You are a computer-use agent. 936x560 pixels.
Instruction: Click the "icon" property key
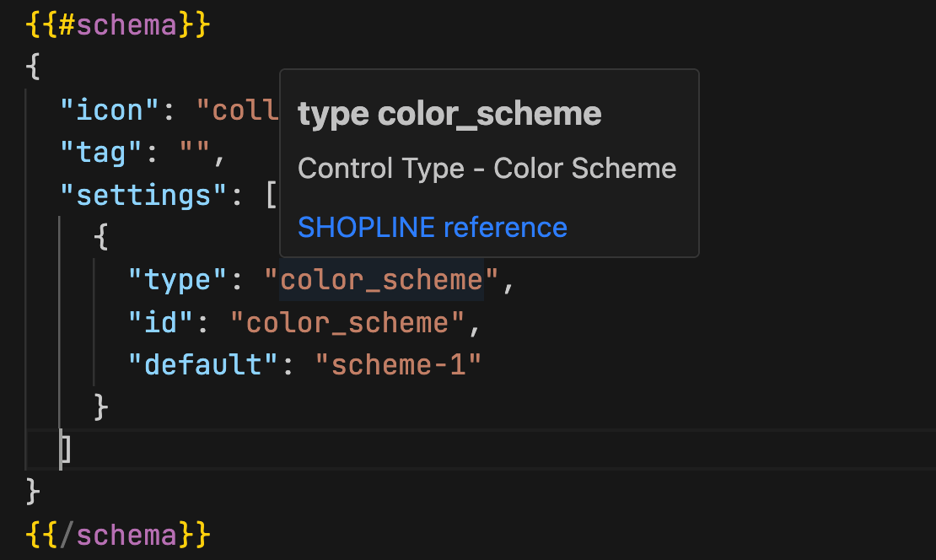(x=110, y=110)
